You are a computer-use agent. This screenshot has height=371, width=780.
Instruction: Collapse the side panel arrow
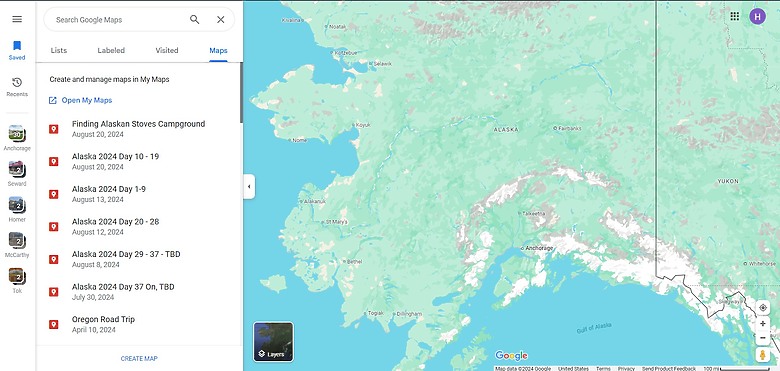pyautogui.click(x=249, y=187)
